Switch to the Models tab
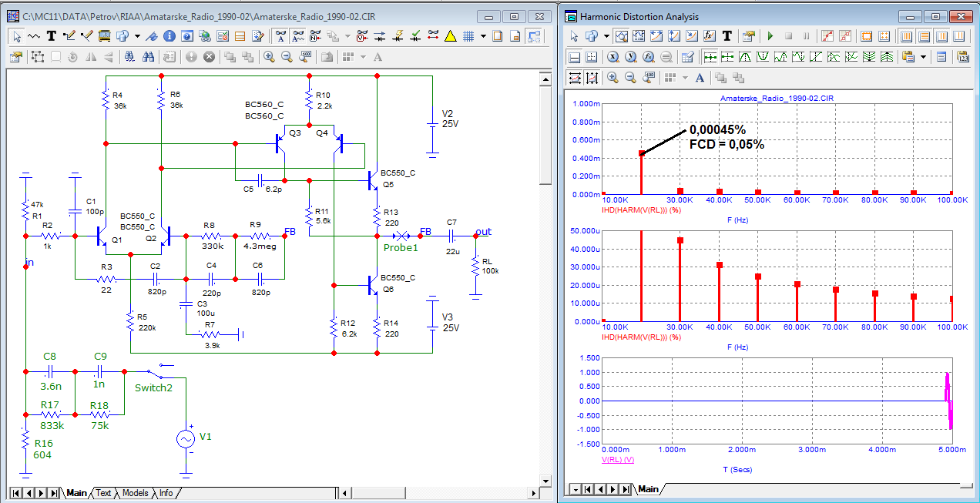Image resolution: width=980 pixels, height=503 pixels. click(135, 493)
